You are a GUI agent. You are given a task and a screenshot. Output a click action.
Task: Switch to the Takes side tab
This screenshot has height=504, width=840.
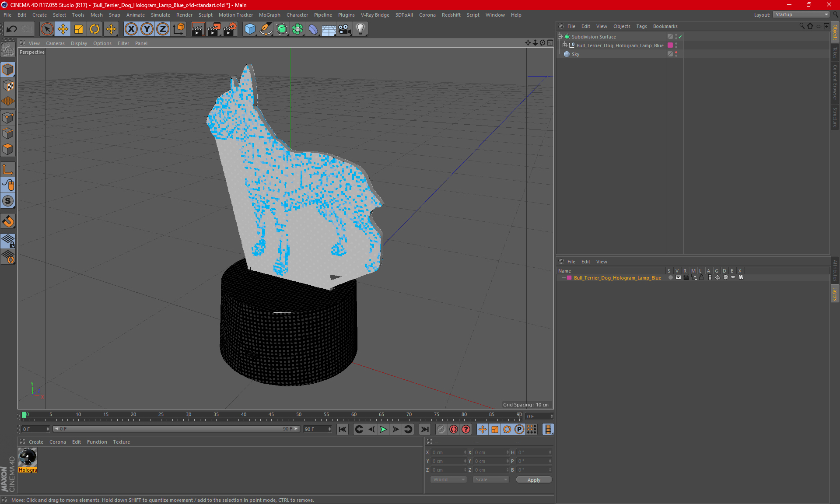pyautogui.click(x=835, y=52)
